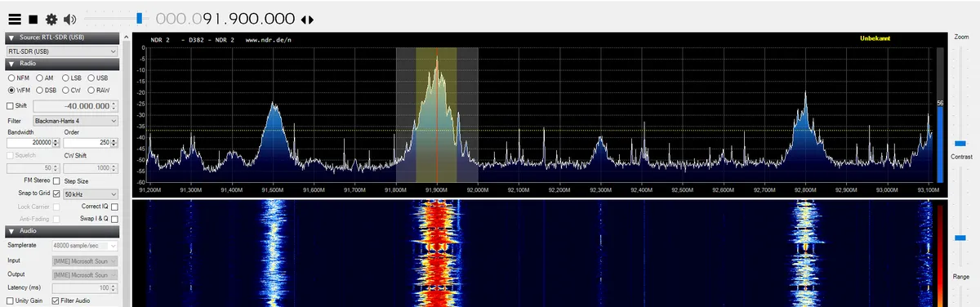Click the Bandwidth 200000 field

pyautogui.click(x=33, y=143)
